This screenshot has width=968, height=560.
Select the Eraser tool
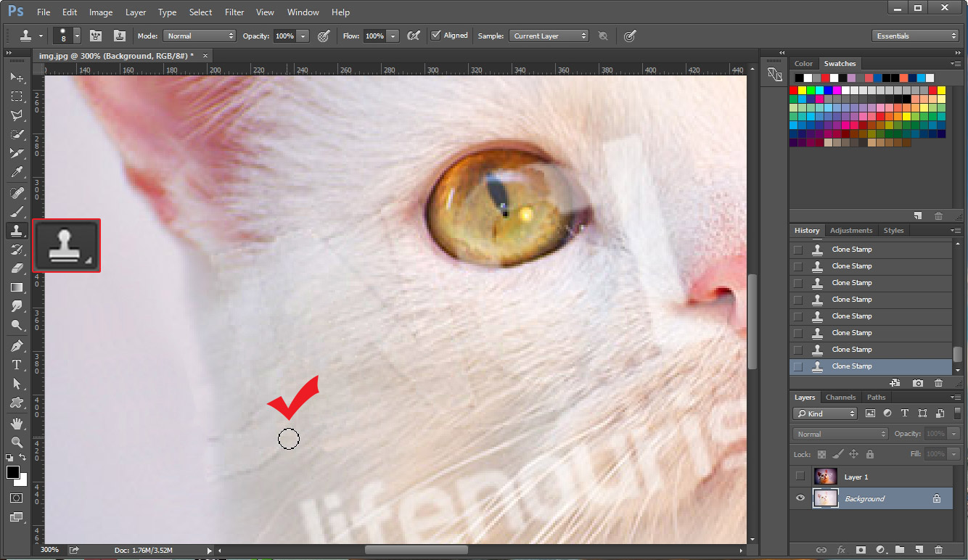pyautogui.click(x=17, y=268)
